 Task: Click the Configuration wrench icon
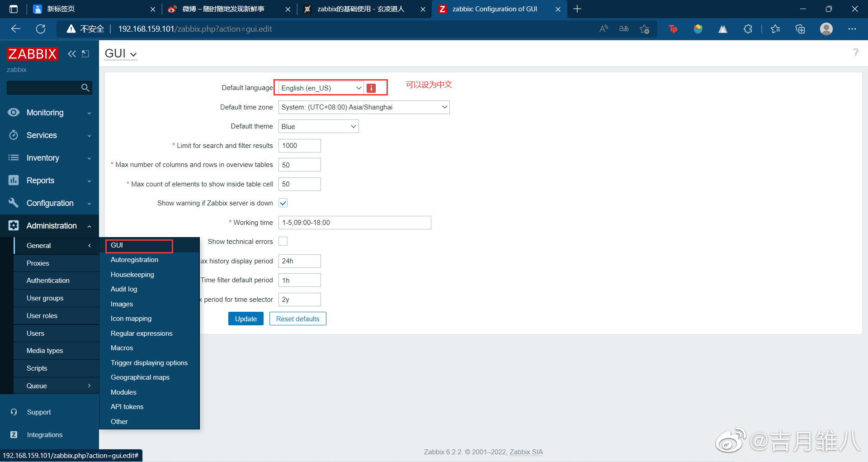click(14, 203)
